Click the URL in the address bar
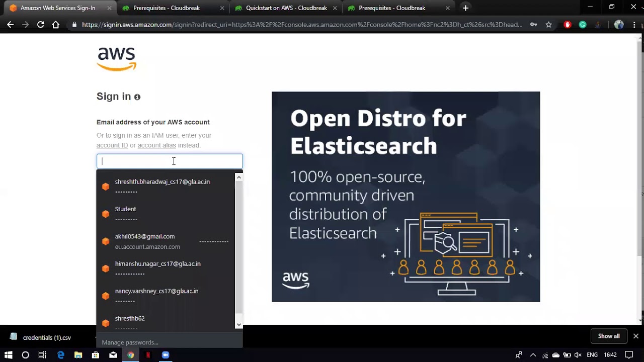The height and width of the screenshot is (362, 644). pyautogui.click(x=302, y=24)
